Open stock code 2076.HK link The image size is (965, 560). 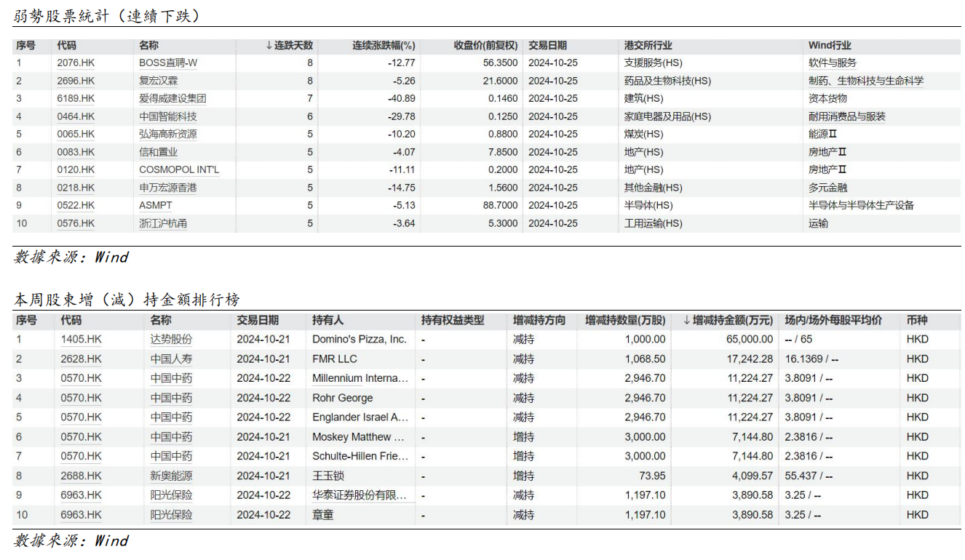(x=76, y=63)
